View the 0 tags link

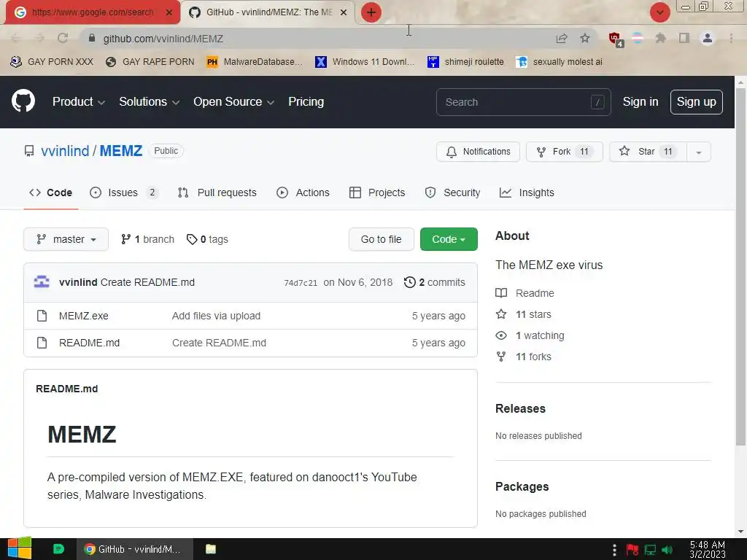[207, 239]
